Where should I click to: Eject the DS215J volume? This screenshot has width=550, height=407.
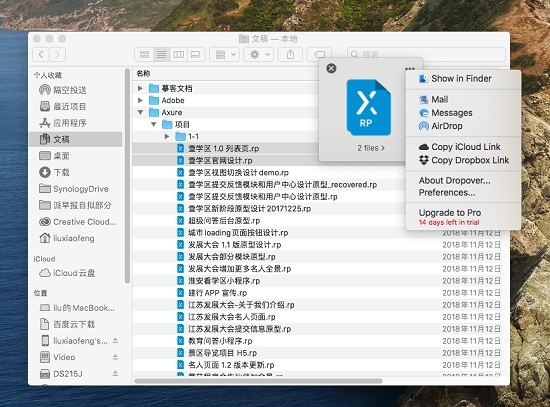point(115,373)
